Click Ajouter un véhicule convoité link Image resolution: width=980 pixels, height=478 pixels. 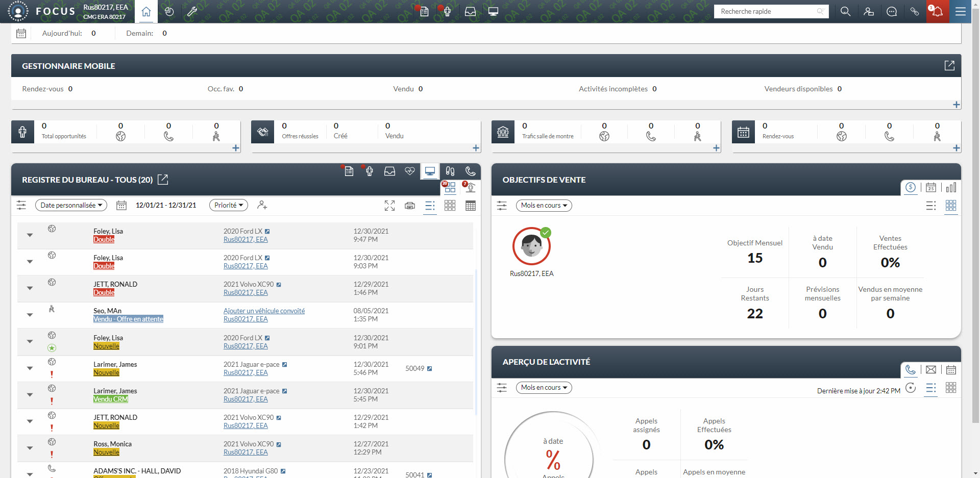pos(264,311)
